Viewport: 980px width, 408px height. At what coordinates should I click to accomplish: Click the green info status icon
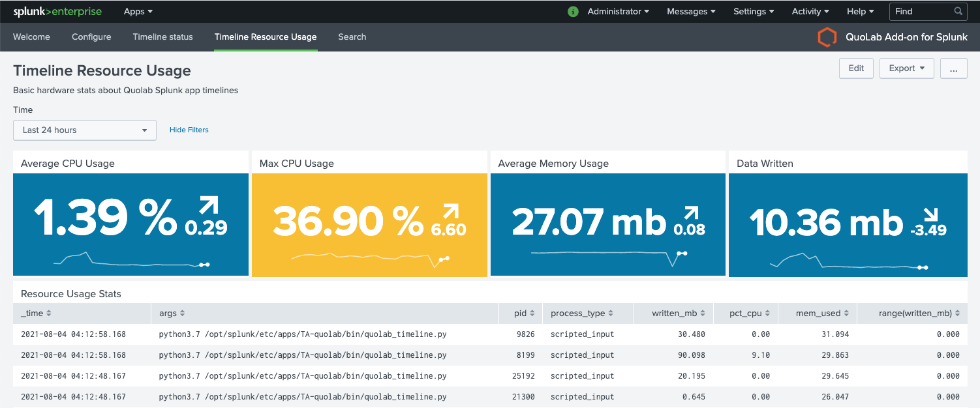[573, 11]
